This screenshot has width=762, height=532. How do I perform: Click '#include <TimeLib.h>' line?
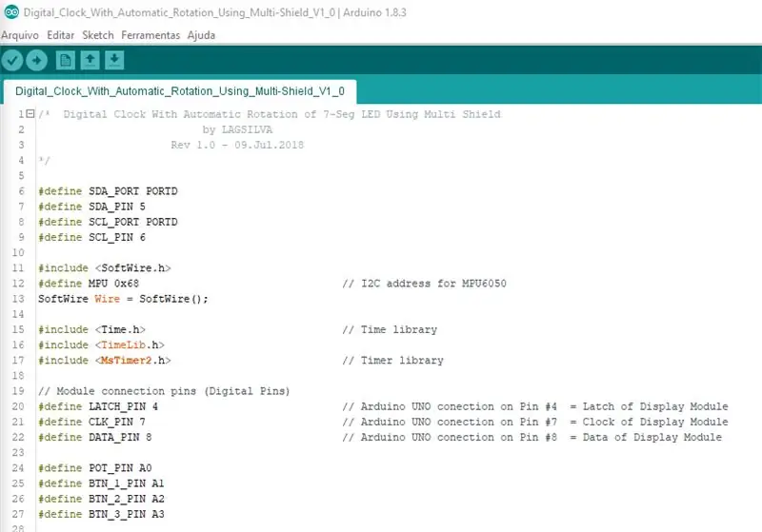102,345
